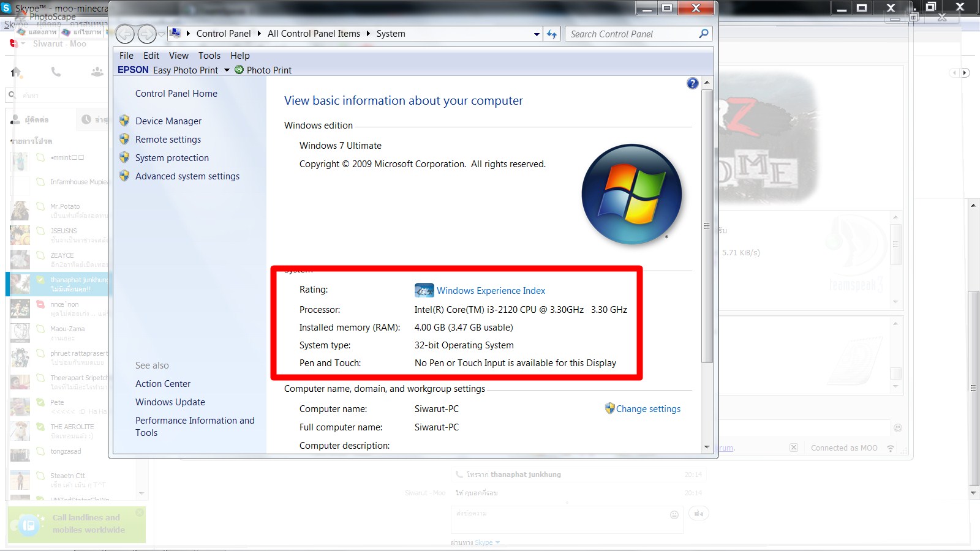Select the Mr.Potato contact in Skype
980x551 pixels.
click(59, 211)
